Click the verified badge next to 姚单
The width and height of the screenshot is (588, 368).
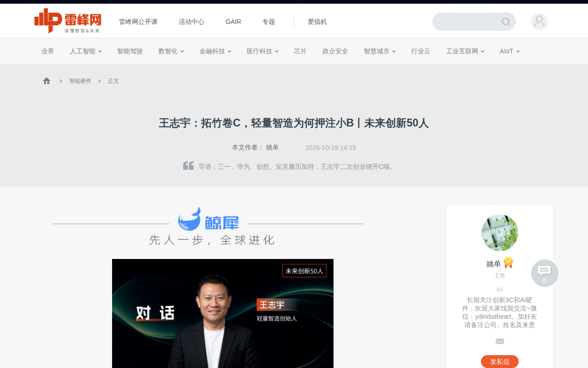pyautogui.click(x=508, y=263)
